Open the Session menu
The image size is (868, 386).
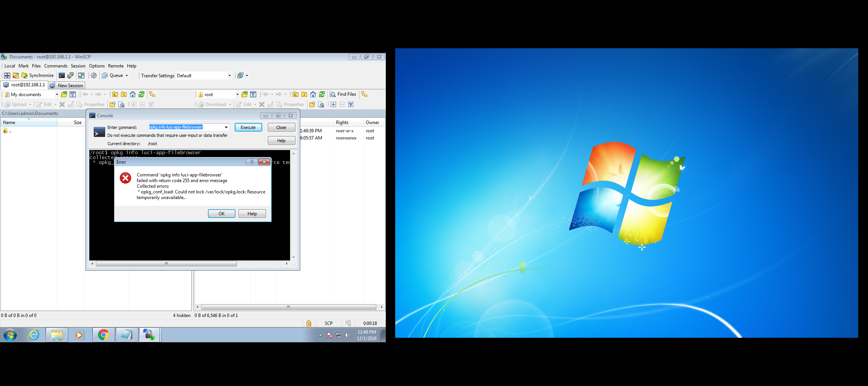click(x=78, y=66)
